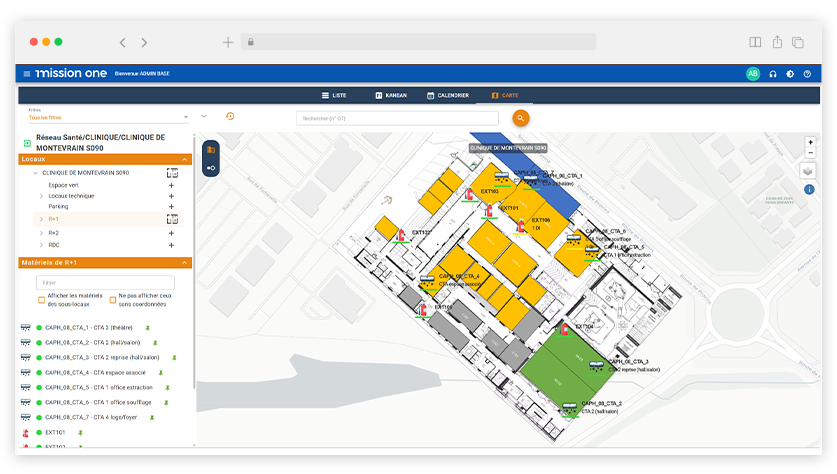Click the pin icon for CAPH_08_CTA_7

pos(152,417)
